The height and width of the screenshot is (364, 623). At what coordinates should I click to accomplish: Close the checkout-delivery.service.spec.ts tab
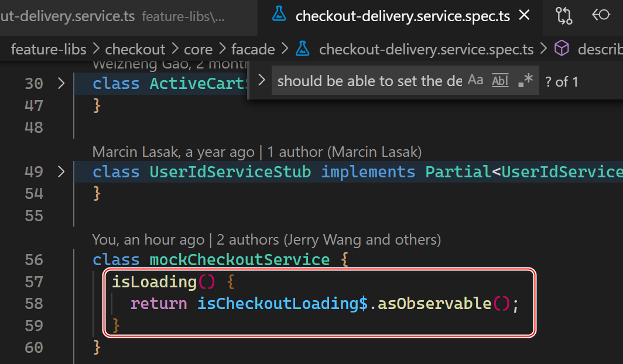(x=525, y=15)
